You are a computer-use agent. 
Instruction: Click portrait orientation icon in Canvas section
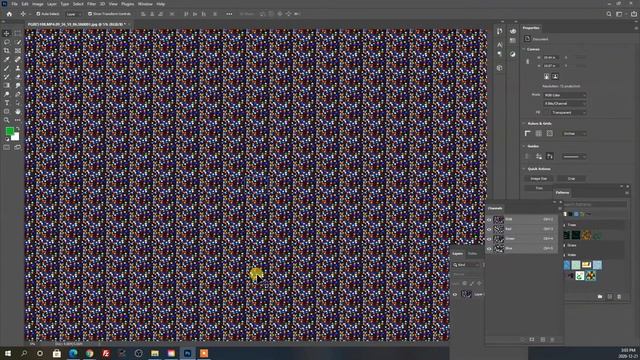tap(547, 76)
